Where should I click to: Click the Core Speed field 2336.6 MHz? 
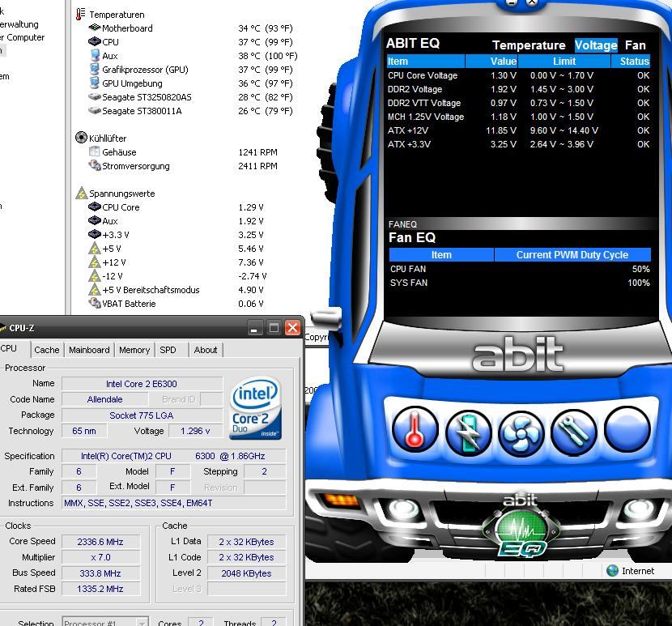(x=100, y=542)
